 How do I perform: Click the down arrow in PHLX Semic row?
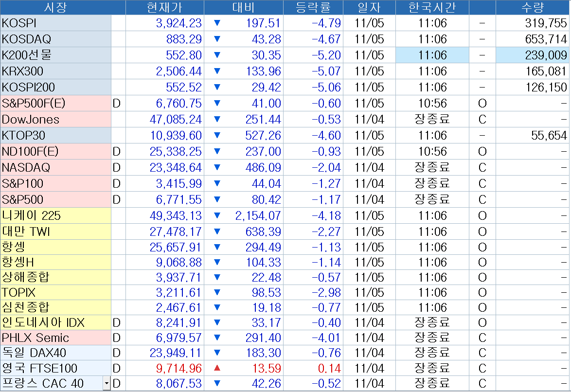click(217, 338)
